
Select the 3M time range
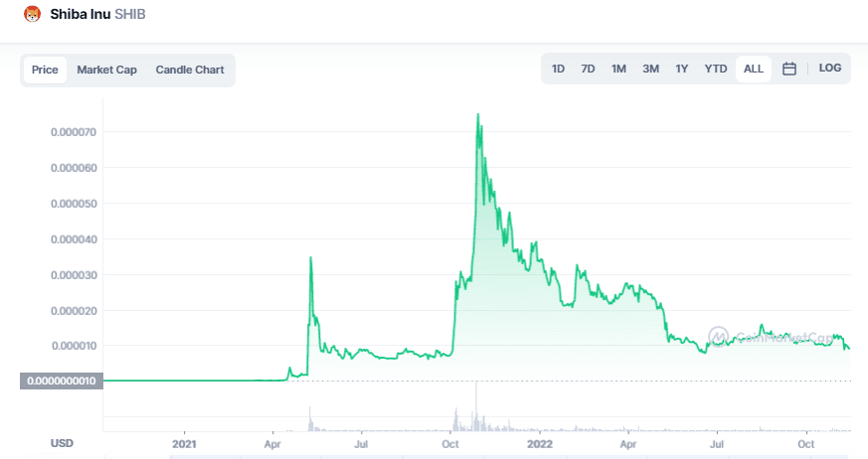(x=650, y=69)
